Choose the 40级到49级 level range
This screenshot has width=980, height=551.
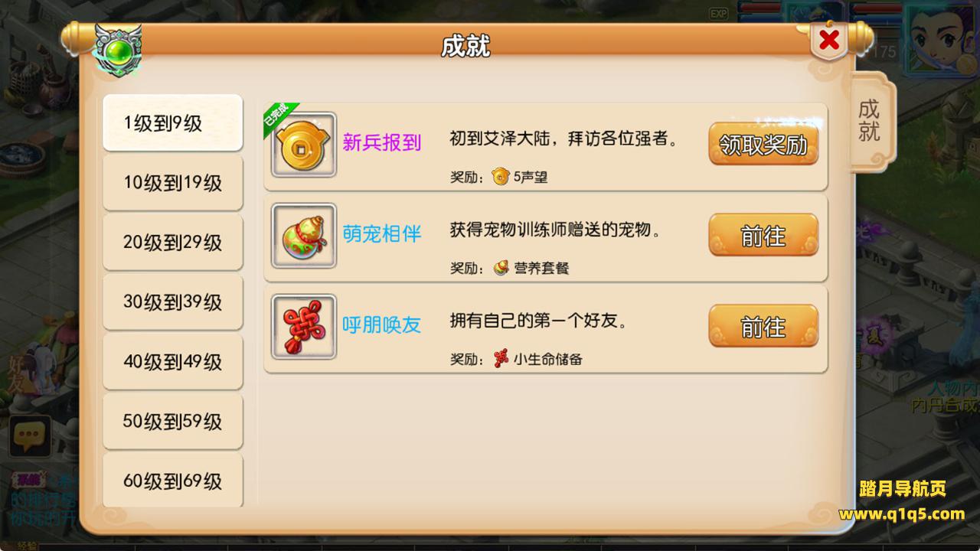[173, 362]
